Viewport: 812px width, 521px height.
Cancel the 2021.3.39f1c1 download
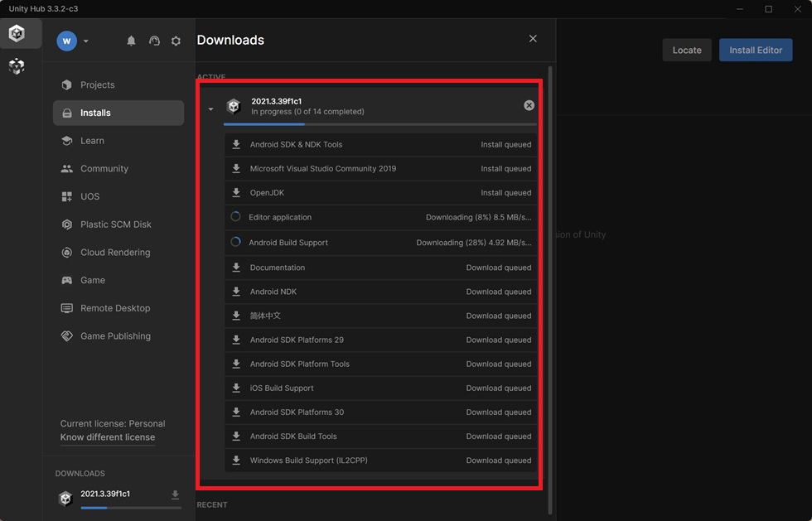tap(529, 105)
